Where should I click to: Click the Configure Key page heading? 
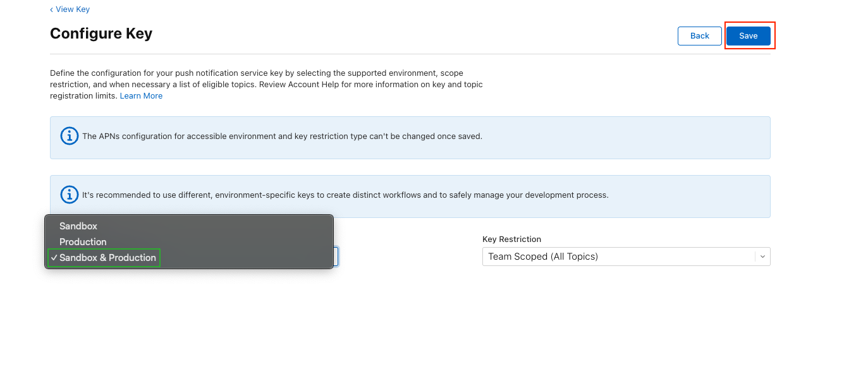tap(101, 33)
